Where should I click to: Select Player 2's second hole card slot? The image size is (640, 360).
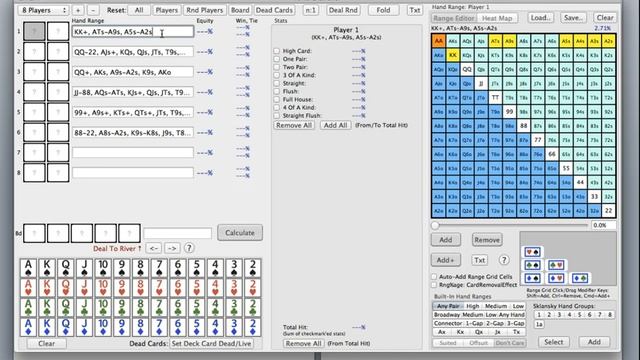click(58, 52)
